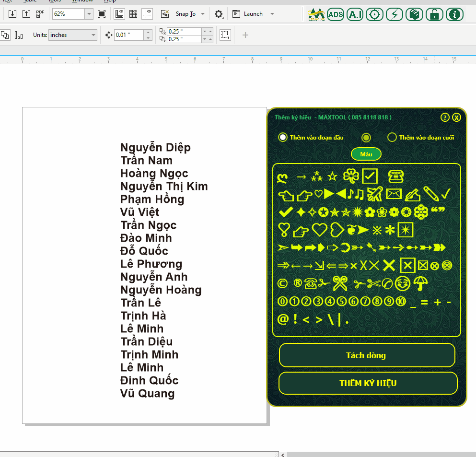Click the 'Tách dòng' button
The width and height of the screenshot is (476, 457).
click(367, 355)
